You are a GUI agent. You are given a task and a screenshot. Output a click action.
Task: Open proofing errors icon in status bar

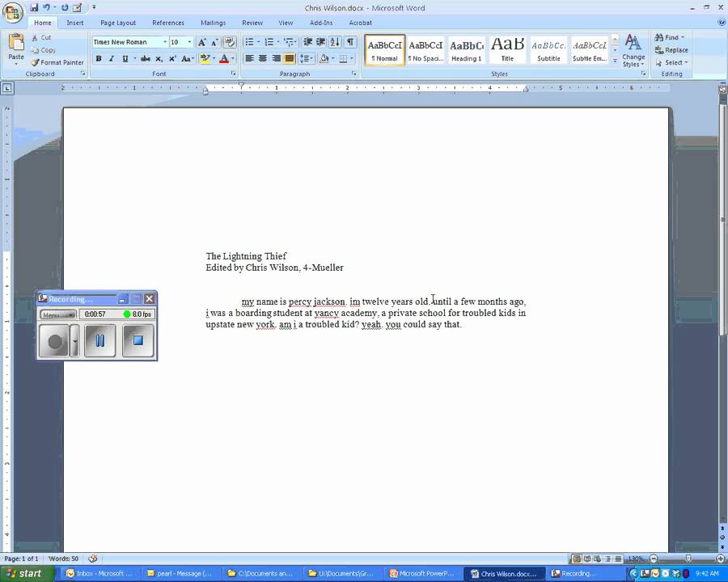(93, 559)
